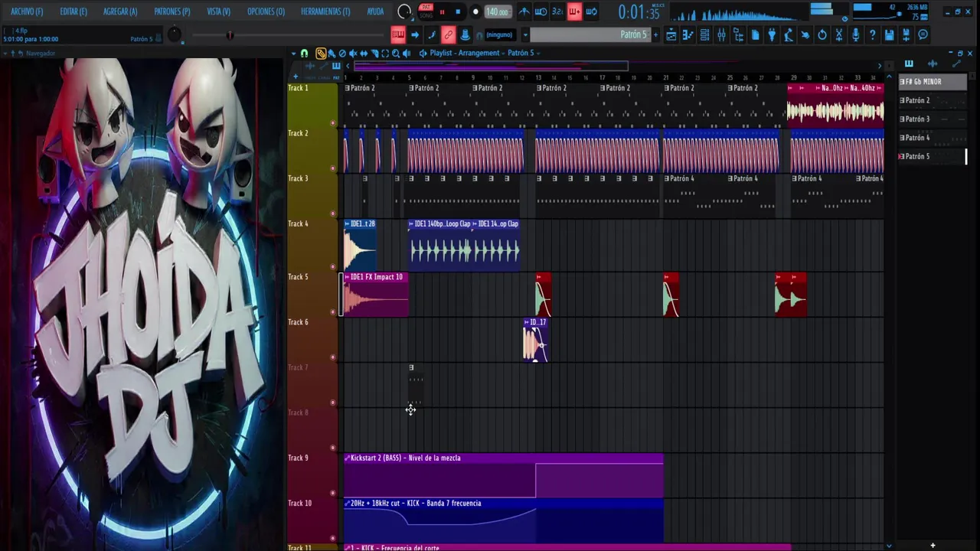The width and height of the screenshot is (980, 551).
Task: Open the Browser from main toolbar
Action: pyautogui.click(x=738, y=34)
